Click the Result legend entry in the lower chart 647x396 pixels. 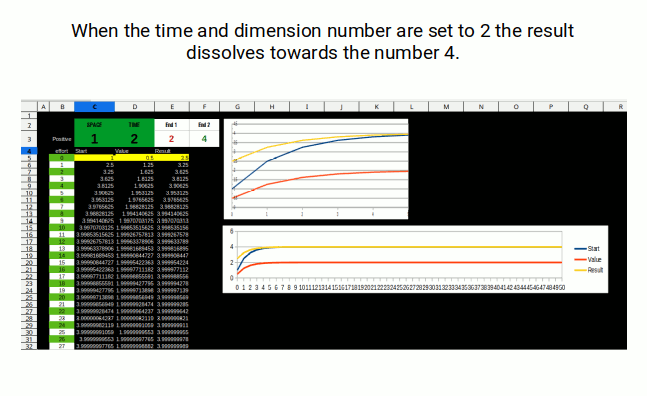tap(589, 270)
